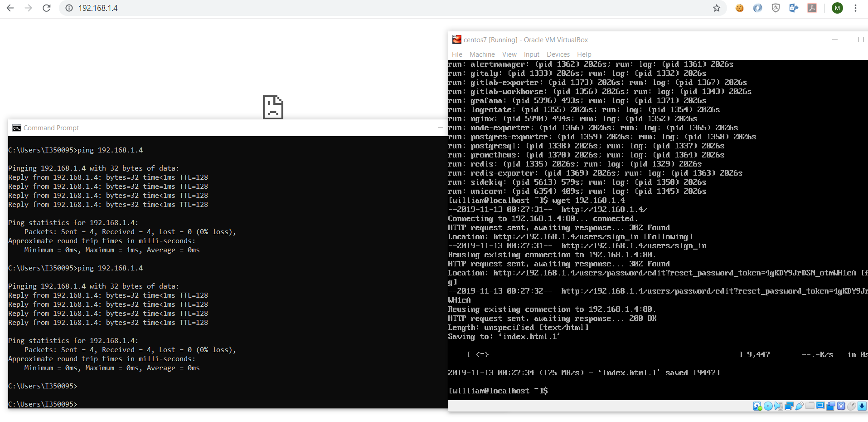View site information icon beside the address

69,8
